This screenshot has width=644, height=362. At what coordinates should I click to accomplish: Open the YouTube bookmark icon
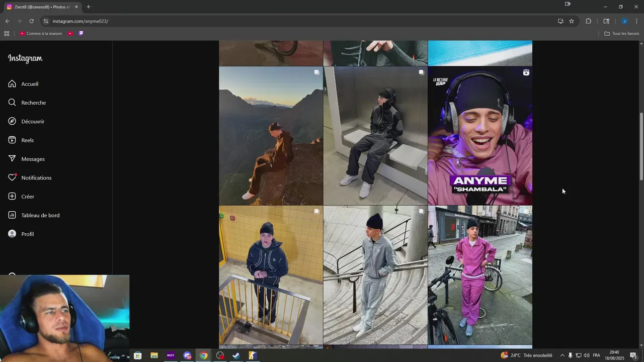click(70, 34)
